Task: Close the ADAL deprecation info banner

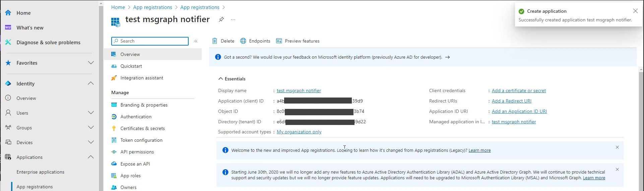Action: [617, 170]
